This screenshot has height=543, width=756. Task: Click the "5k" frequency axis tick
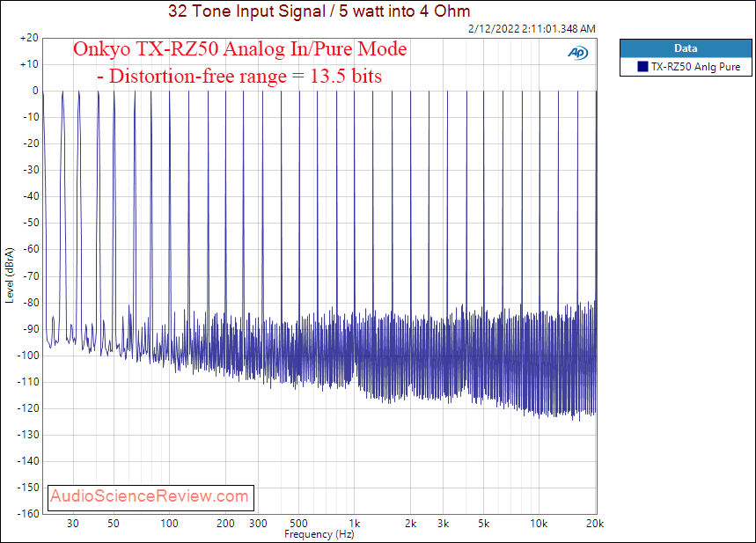coord(484,524)
